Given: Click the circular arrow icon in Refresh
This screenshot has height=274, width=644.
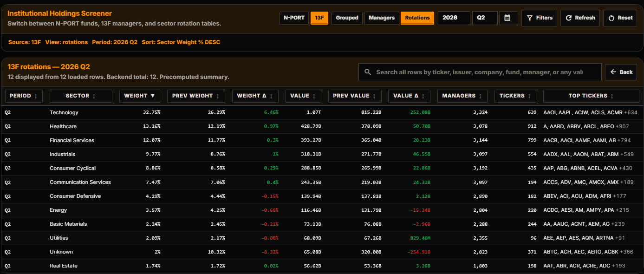Looking at the screenshot, I should click(x=569, y=18).
